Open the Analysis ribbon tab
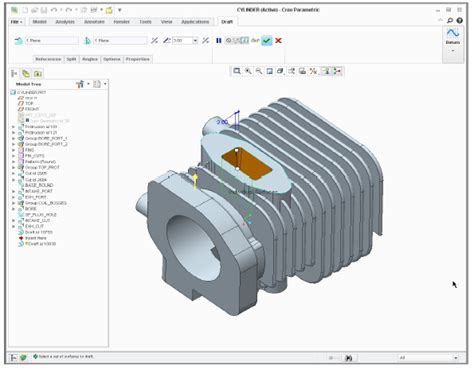 tap(65, 22)
